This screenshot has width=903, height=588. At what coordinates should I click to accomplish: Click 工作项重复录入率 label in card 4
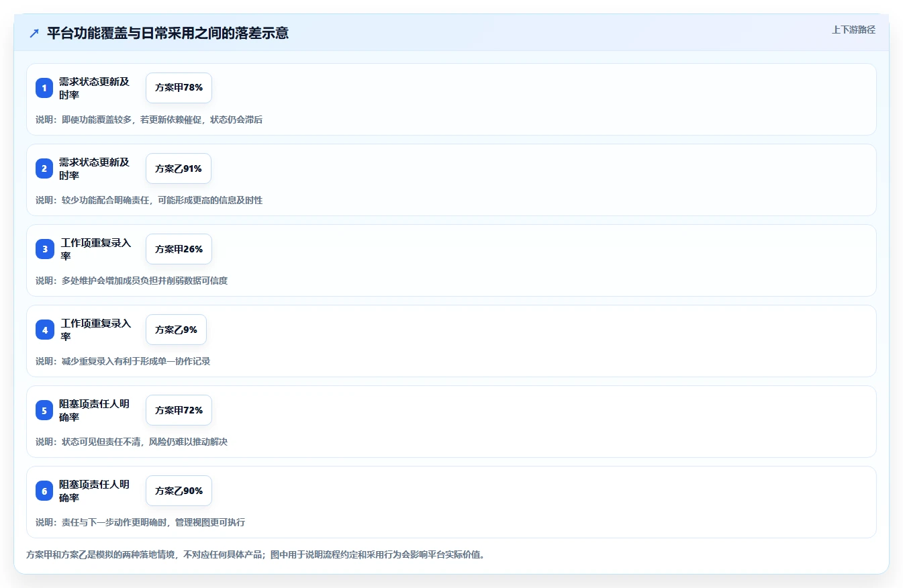tap(96, 330)
